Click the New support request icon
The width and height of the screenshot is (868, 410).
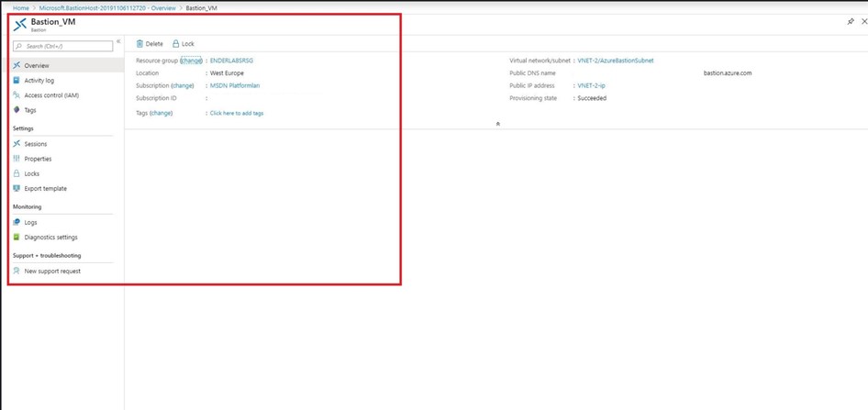click(x=17, y=271)
